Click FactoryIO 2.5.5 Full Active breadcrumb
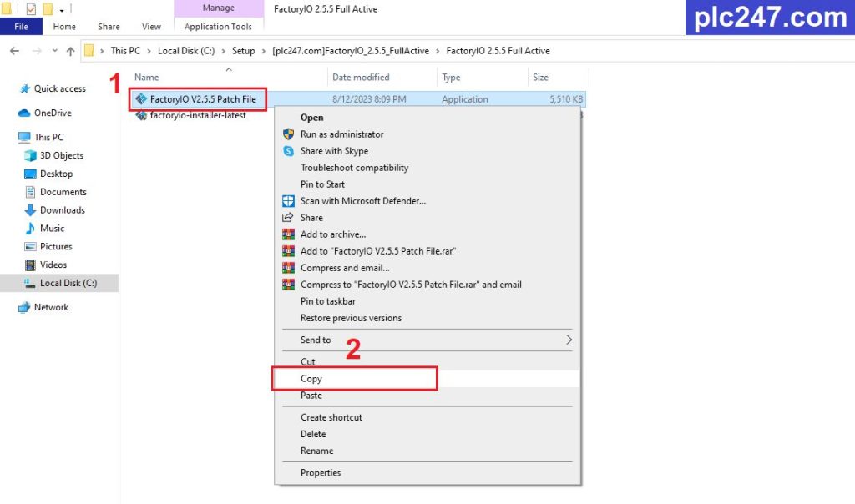This screenshot has width=855, height=504. point(498,51)
